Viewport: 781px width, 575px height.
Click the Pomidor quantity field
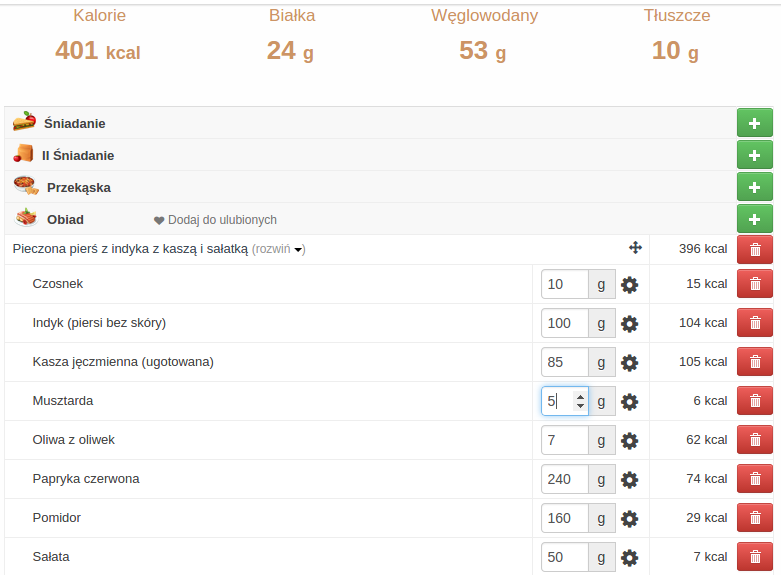pos(564,518)
